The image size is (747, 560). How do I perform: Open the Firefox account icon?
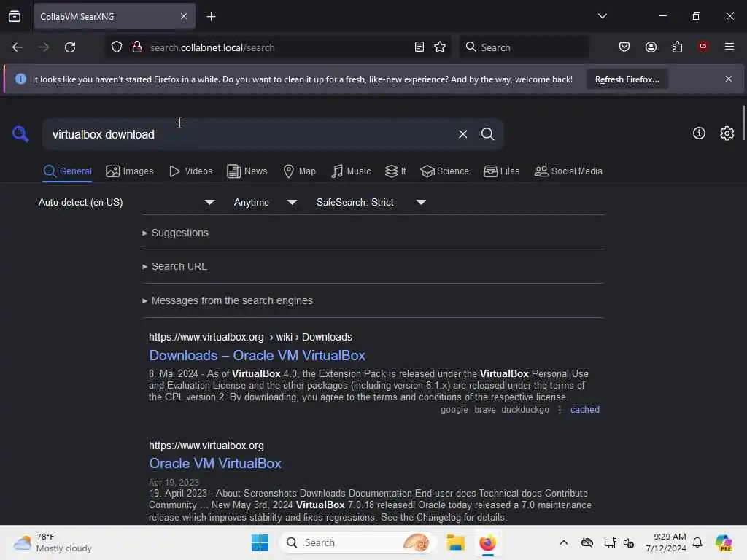[651, 47]
